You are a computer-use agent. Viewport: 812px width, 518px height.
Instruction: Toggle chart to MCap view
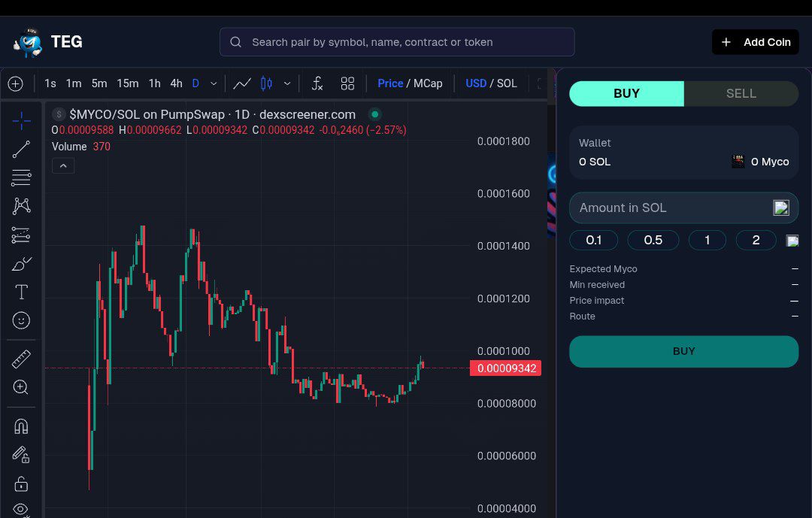click(428, 83)
